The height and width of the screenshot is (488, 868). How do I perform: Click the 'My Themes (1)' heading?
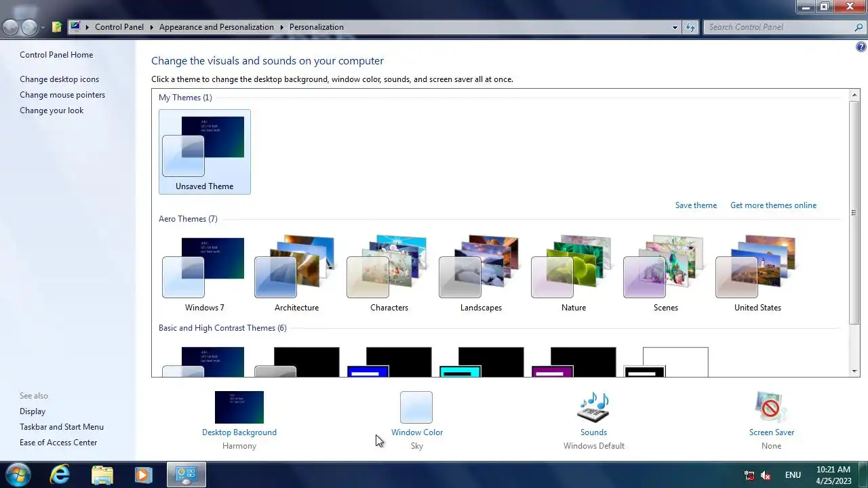tap(185, 98)
